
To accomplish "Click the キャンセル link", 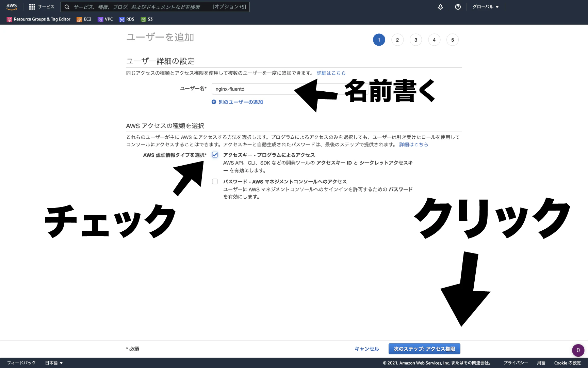I will tap(367, 349).
